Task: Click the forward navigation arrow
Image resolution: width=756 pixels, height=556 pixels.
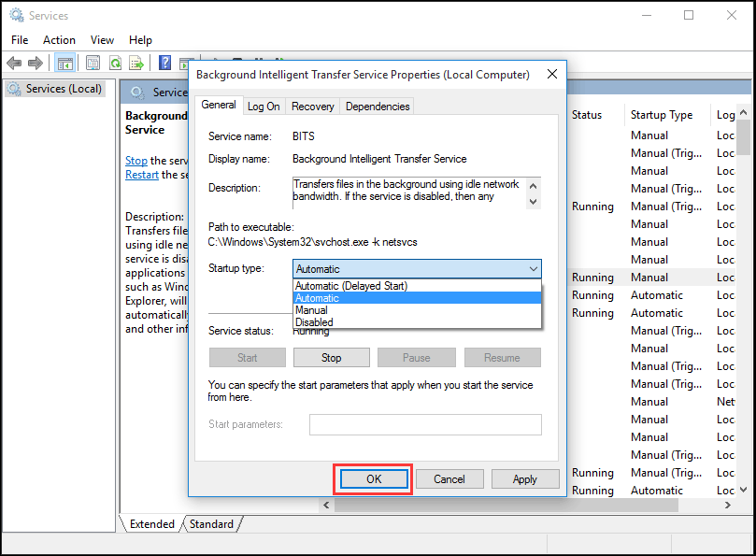Action: (35, 62)
